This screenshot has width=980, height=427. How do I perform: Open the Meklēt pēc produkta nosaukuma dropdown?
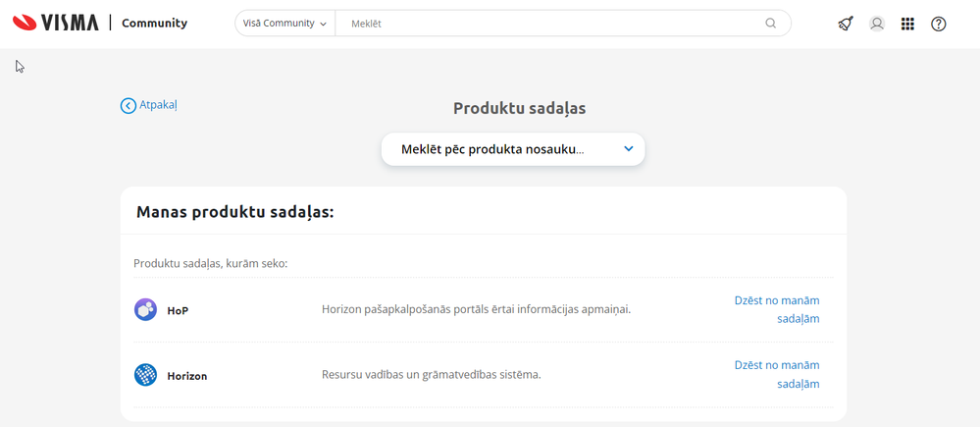point(512,149)
